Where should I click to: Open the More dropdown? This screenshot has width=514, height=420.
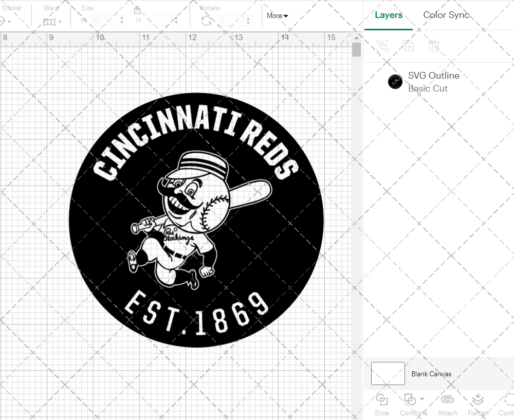point(277,16)
